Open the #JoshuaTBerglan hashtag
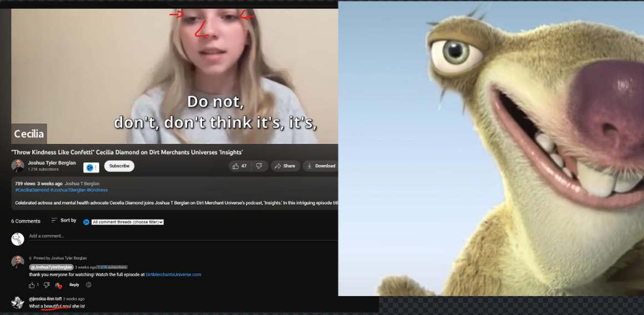Viewport: 644px width, 315px height. coord(68,190)
